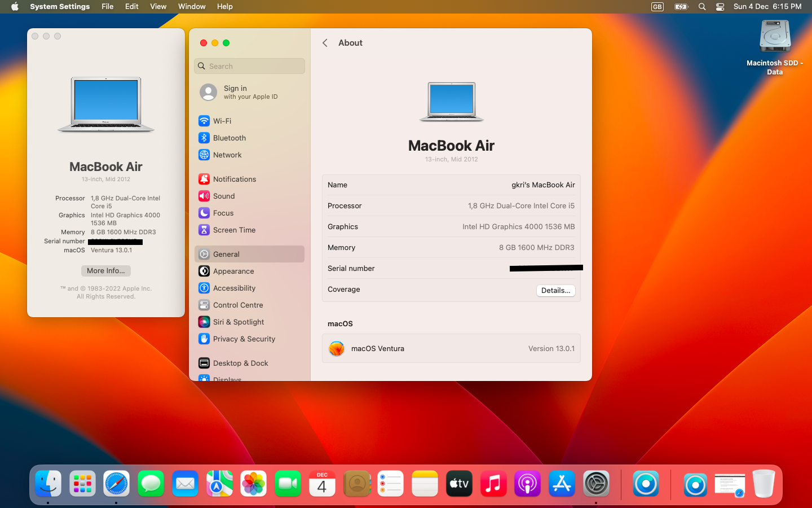
Task: Click the More Info button
Action: tap(106, 271)
